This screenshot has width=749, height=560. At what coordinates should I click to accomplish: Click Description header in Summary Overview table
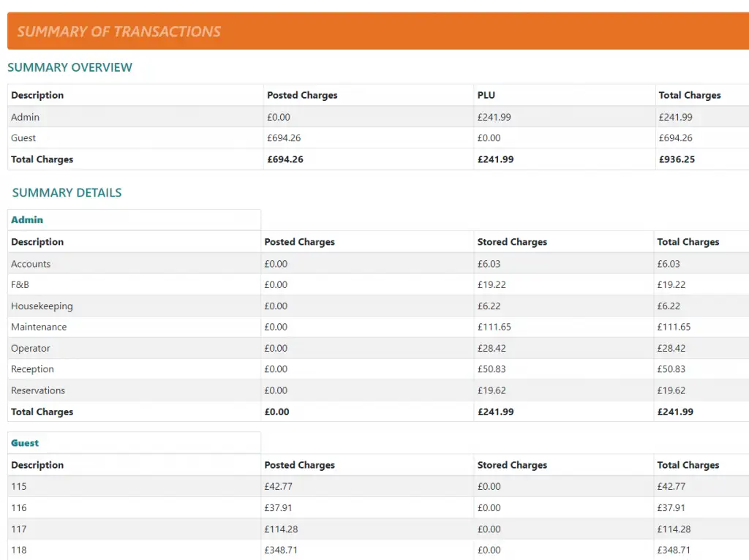(37, 95)
